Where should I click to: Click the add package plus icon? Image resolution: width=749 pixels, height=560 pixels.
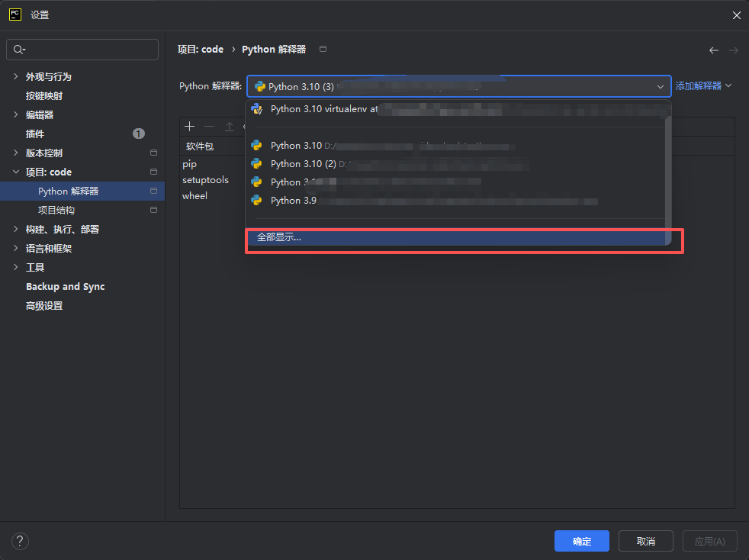pyautogui.click(x=190, y=126)
